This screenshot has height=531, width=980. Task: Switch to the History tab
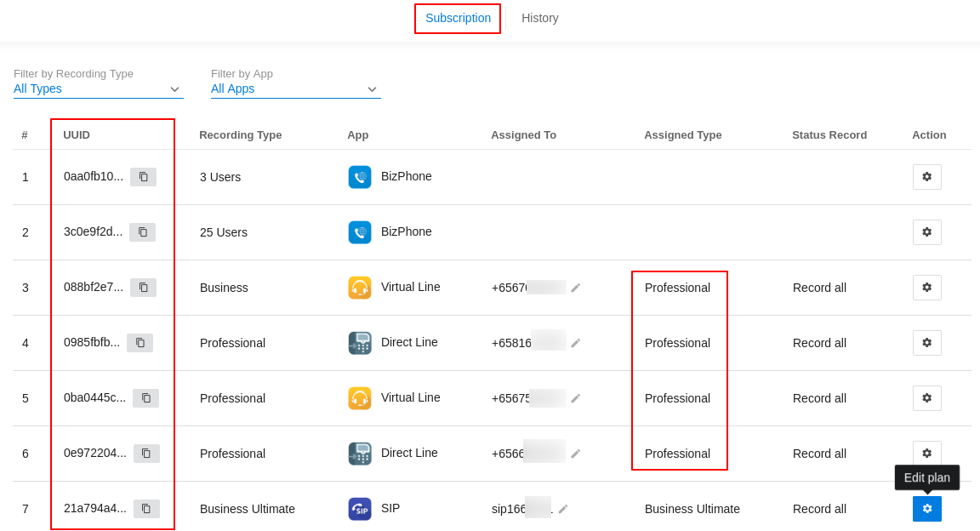click(540, 18)
